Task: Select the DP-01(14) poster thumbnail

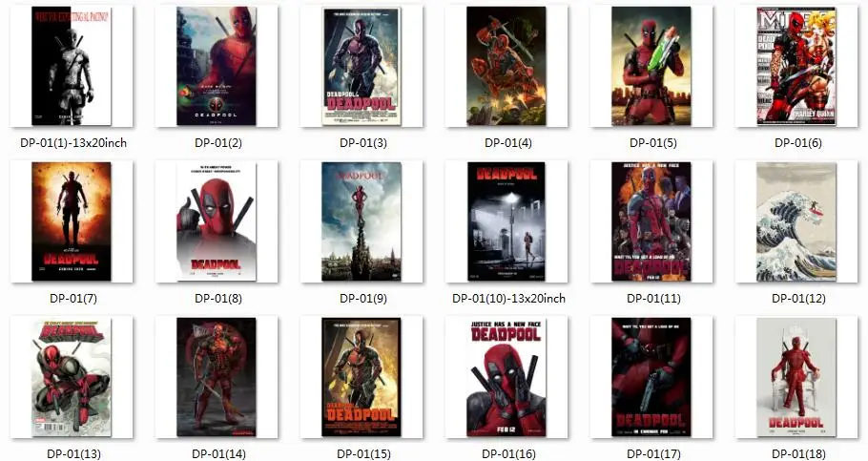Action: [x=217, y=377]
